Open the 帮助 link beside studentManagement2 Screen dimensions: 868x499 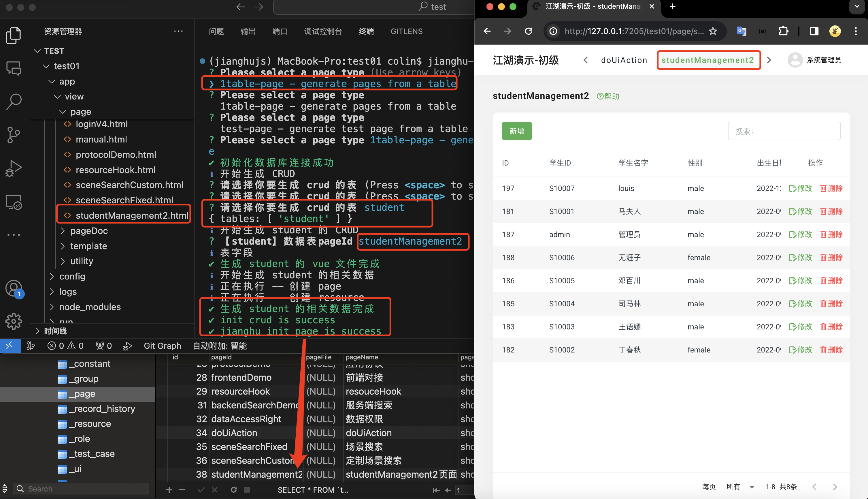[x=608, y=96]
